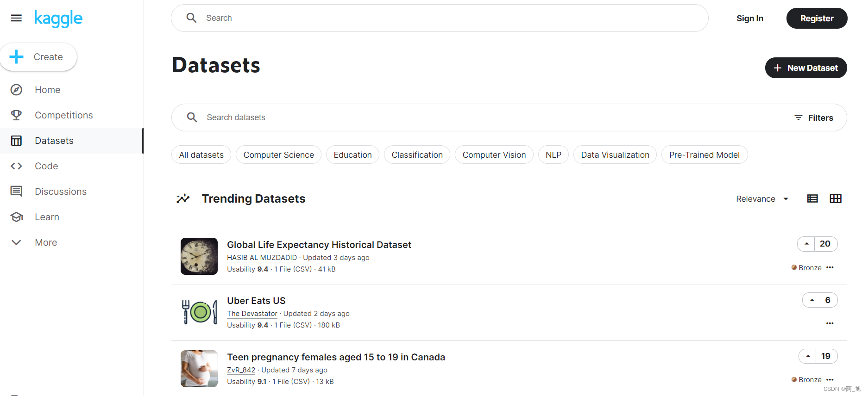
Task: Select Datasets in the sidebar
Action: coord(71,141)
